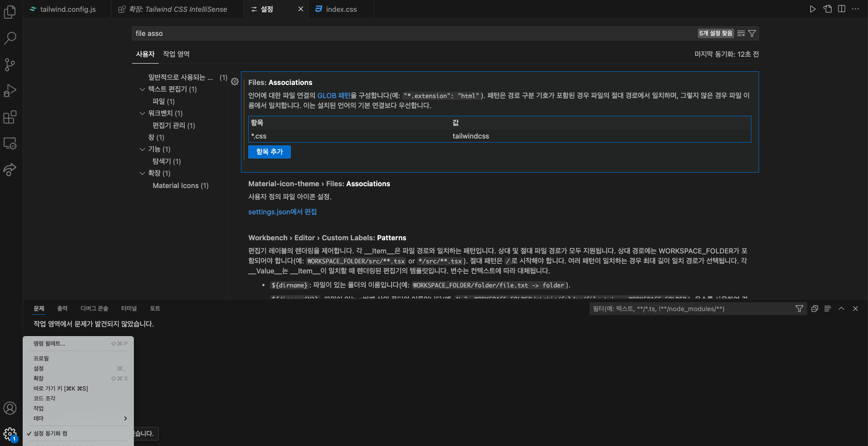Open the 포트 panel tab

[155, 308]
